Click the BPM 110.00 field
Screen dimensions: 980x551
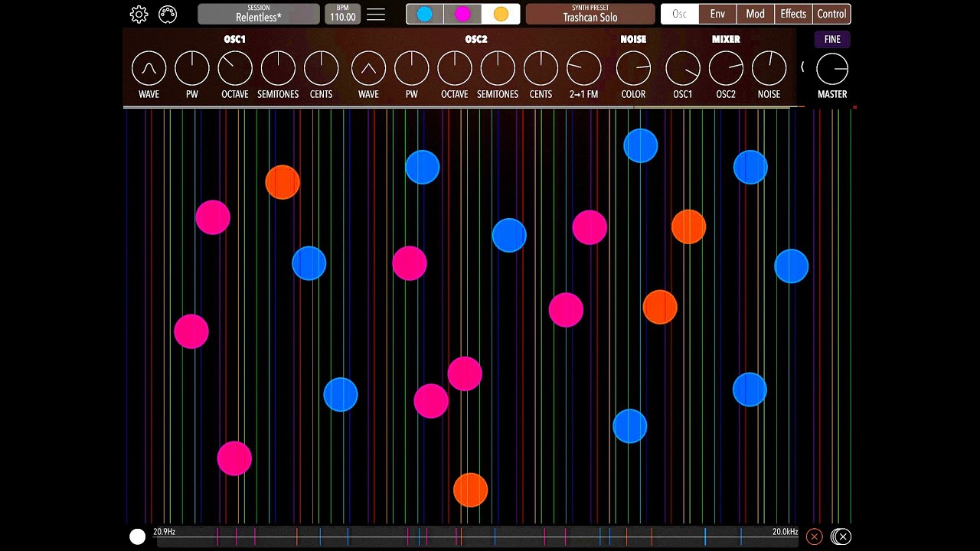click(x=342, y=14)
